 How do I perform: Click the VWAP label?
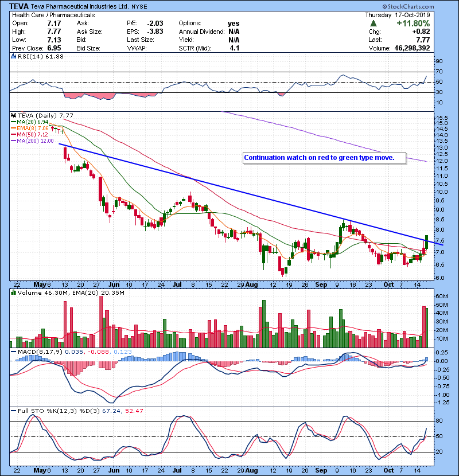pos(137,48)
